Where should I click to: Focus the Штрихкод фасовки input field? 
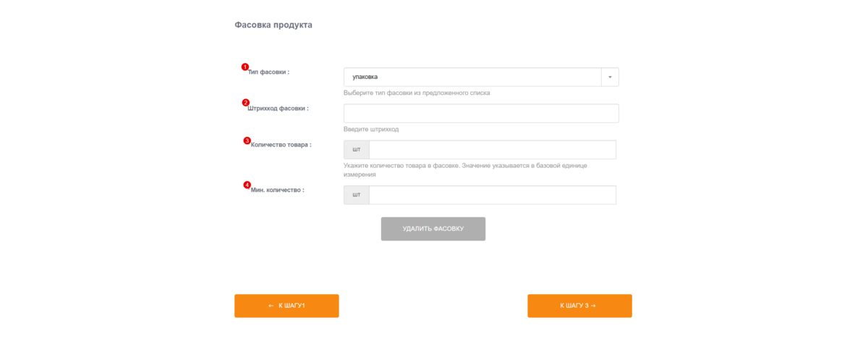click(x=481, y=113)
